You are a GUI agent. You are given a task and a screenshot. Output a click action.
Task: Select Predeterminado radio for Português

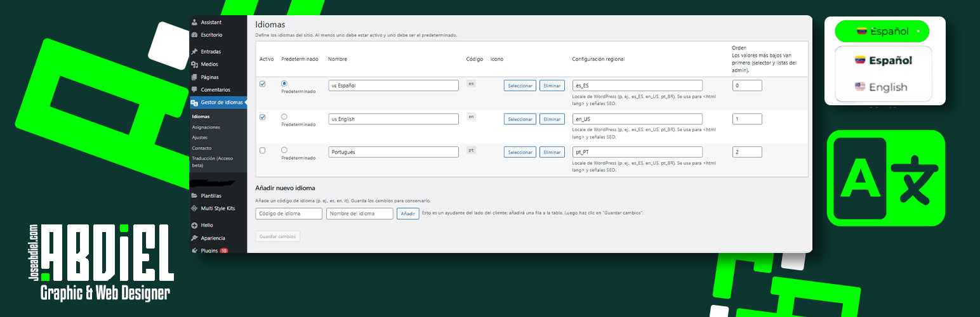[x=284, y=150]
